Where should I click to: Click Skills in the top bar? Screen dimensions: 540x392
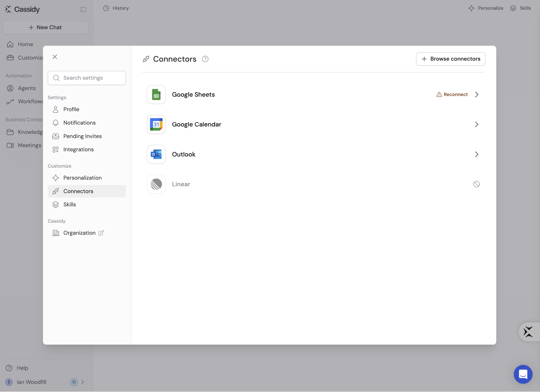click(x=521, y=8)
